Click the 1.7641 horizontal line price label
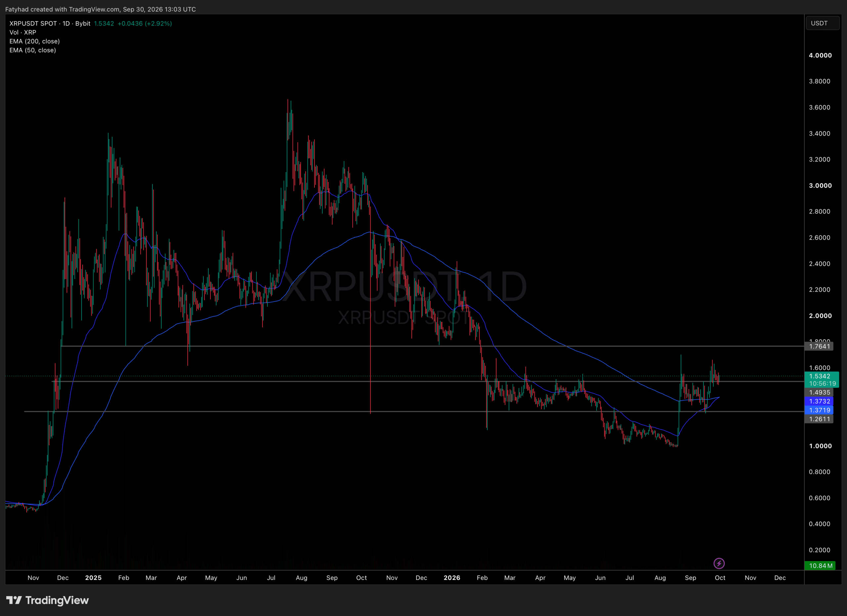 pyautogui.click(x=819, y=346)
